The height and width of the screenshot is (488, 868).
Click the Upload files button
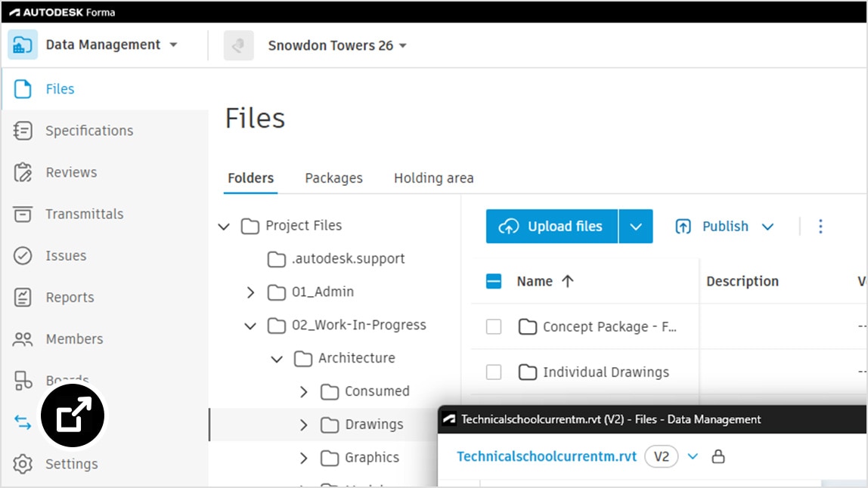pos(552,227)
